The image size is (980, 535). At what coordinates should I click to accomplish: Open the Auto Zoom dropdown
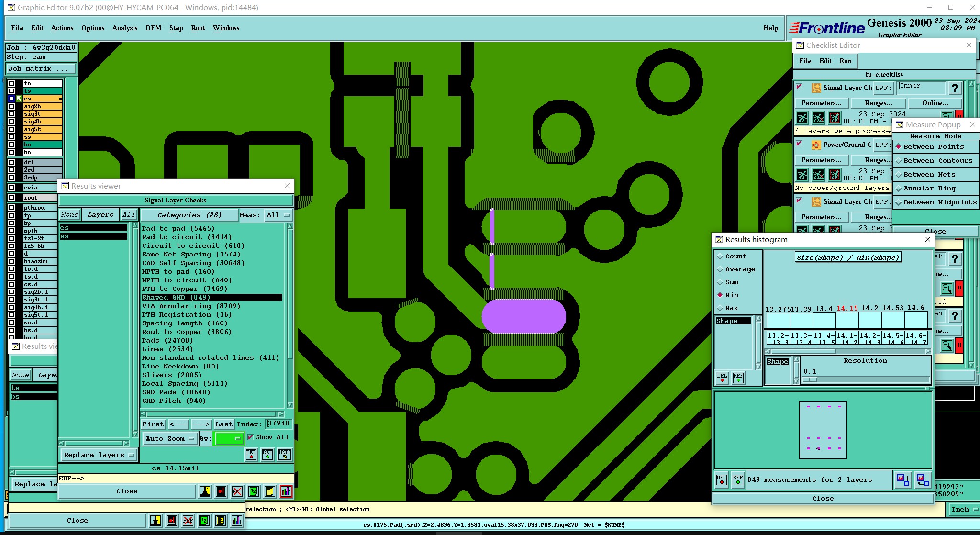169,439
